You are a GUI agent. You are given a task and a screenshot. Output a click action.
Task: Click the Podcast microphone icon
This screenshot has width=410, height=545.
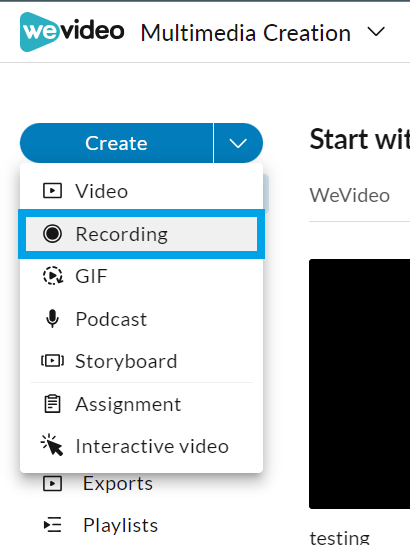(52, 319)
